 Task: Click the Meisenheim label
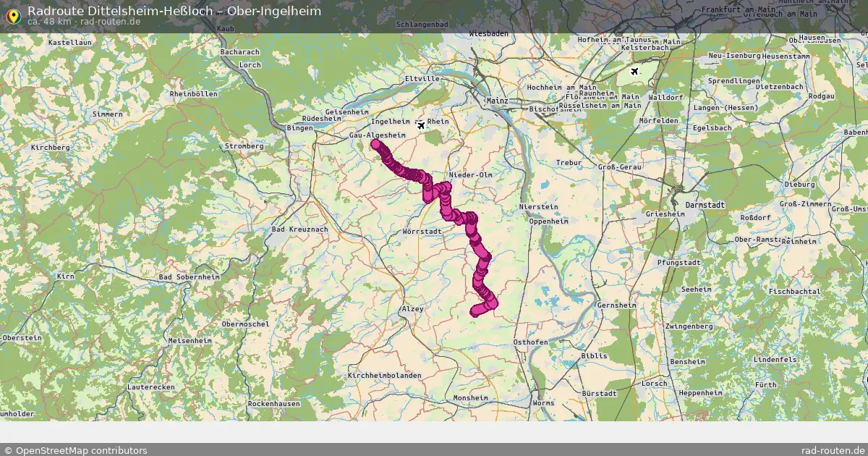coord(190,339)
